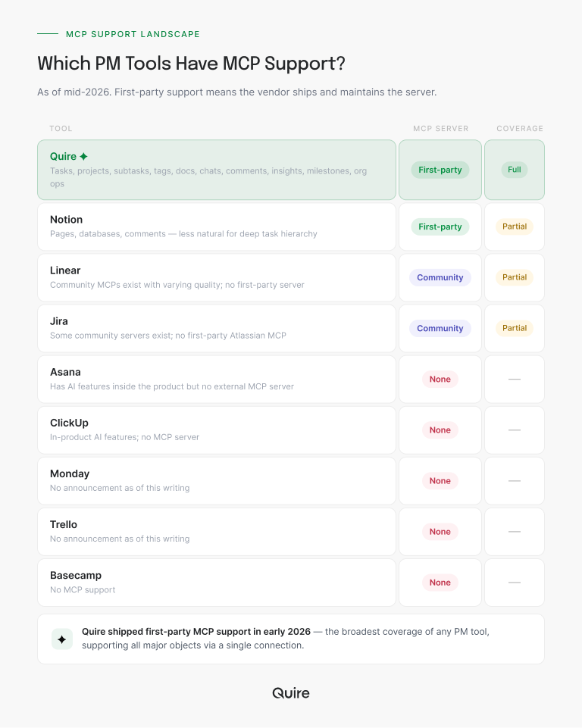
Task: Click the First-party badge for Notion
Action: (x=440, y=227)
